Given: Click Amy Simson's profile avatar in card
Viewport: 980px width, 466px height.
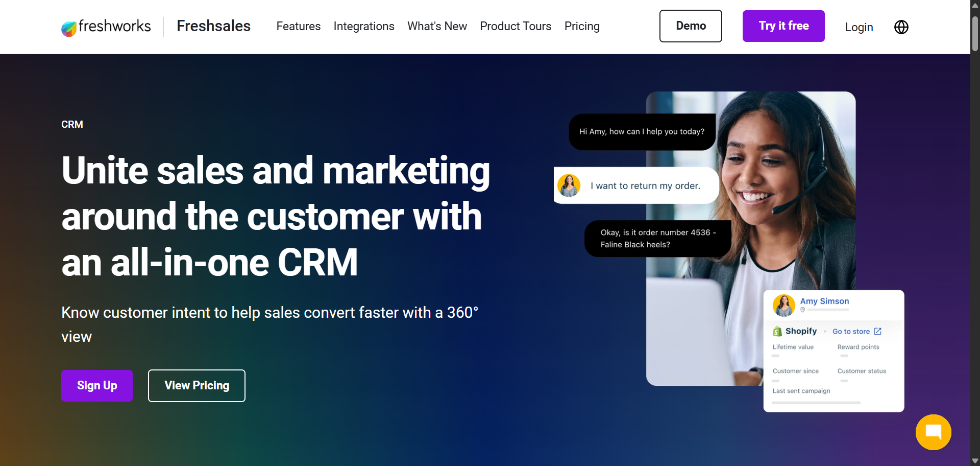Looking at the screenshot, I should tap(784, 306).
